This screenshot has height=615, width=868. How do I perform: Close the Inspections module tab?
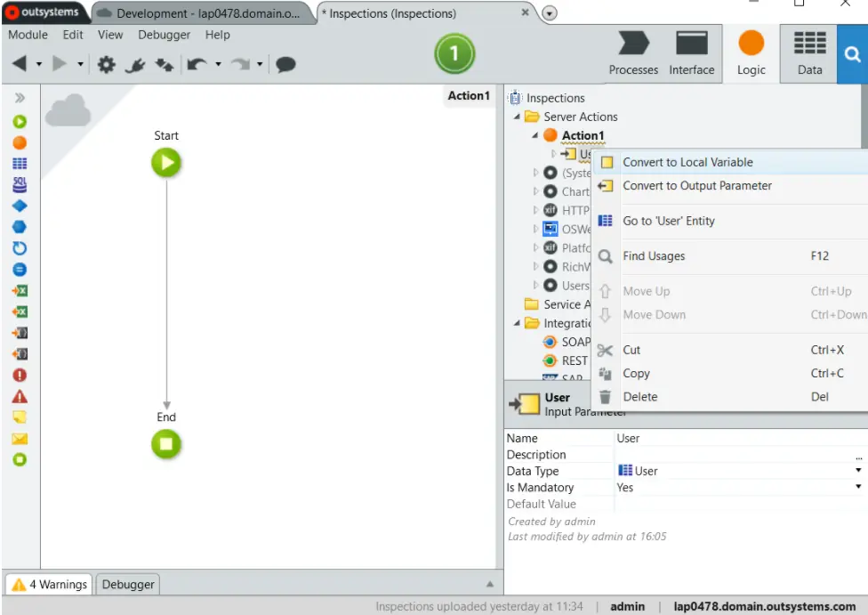(x=525, y=12)
